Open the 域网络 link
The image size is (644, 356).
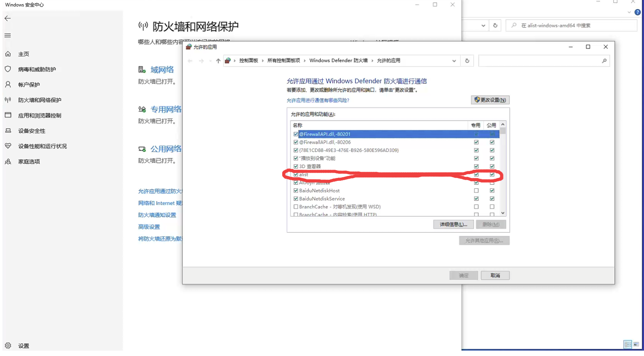[x=162, y=70]
